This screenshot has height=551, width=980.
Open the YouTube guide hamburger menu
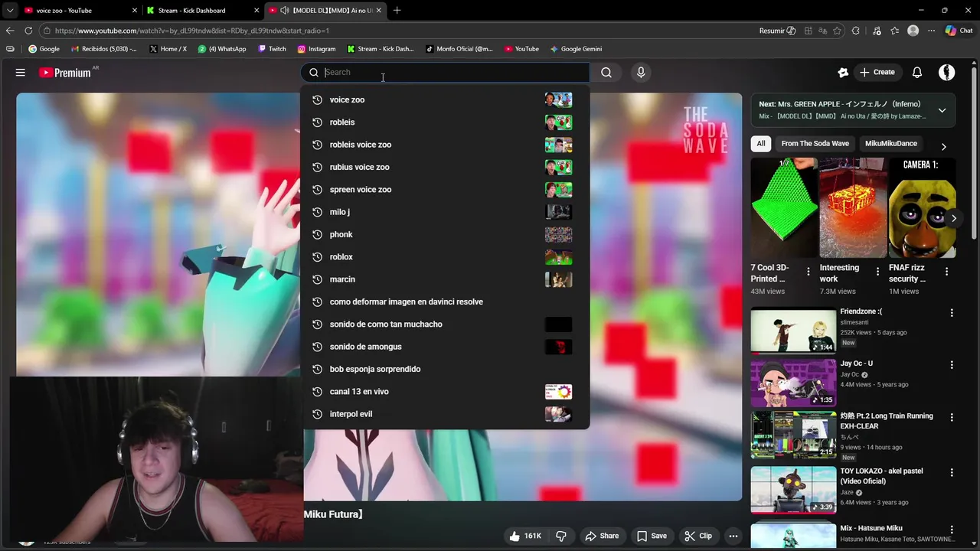tap(21, 73)
